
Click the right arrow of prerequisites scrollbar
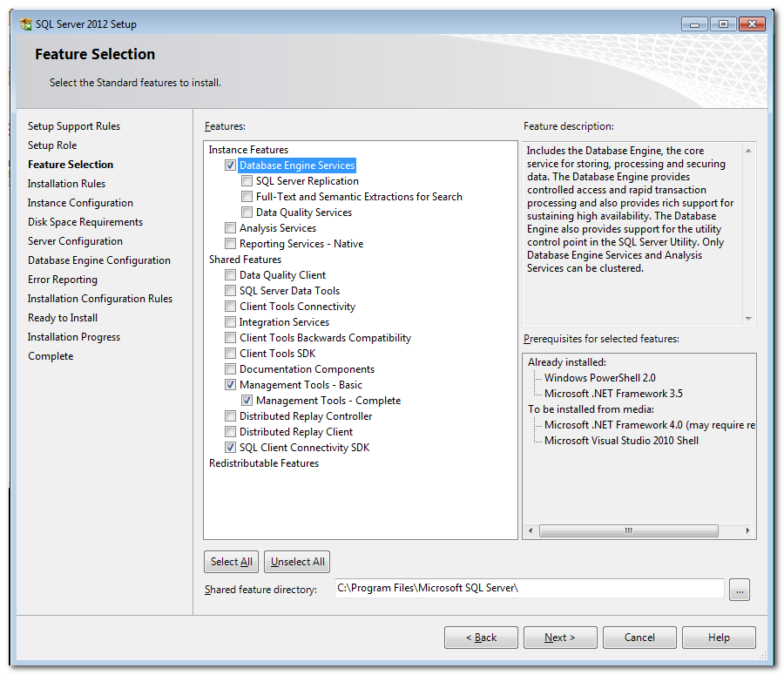(x=747, y=530)
